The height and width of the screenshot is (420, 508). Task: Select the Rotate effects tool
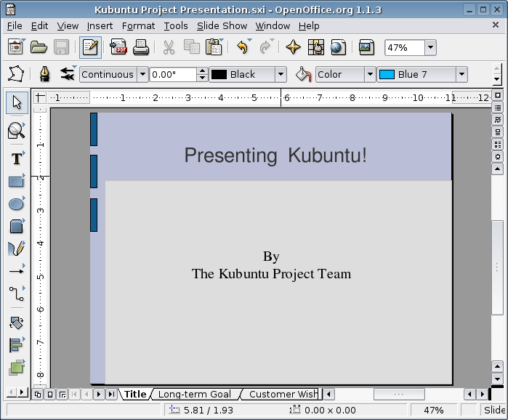pos(16,323)
